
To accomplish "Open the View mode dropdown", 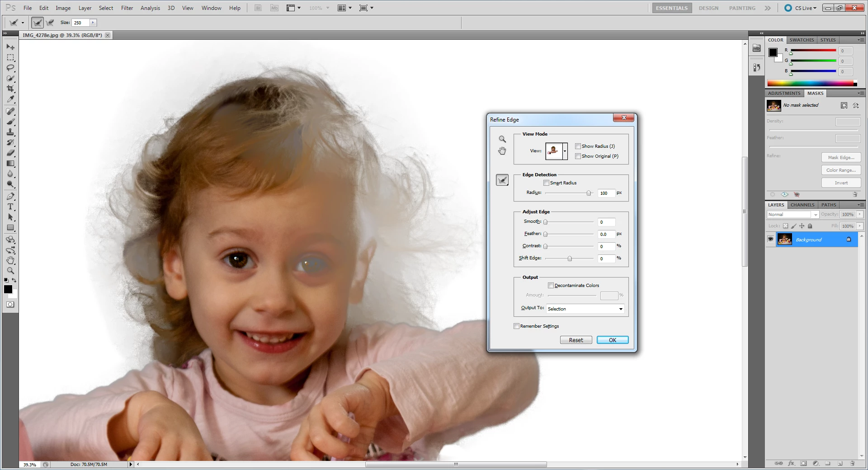I will click(x=565, y=151).
